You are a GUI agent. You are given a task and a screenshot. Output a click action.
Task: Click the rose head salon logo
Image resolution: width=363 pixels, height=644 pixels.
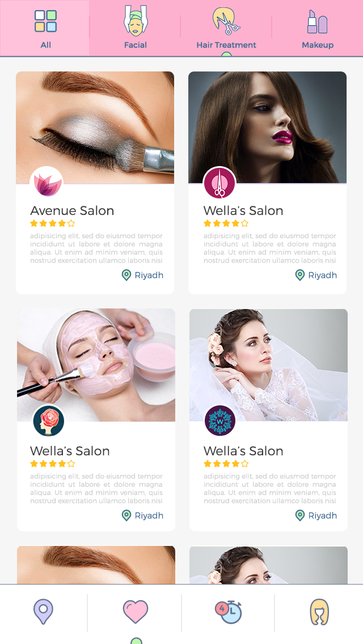(x=49, y=420)
